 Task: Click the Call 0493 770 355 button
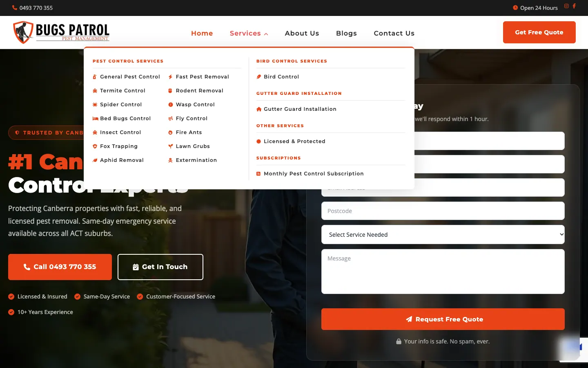click(60, 267)
